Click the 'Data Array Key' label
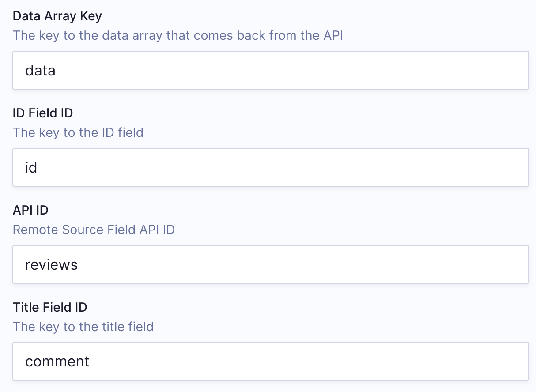This screenshot has height=392, width=536. pos(57,16)
